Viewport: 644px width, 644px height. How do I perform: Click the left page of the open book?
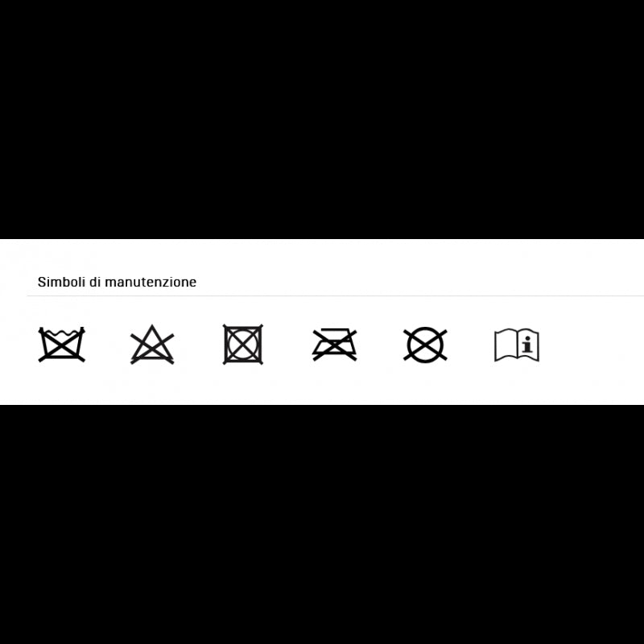(x=506, y=345)
